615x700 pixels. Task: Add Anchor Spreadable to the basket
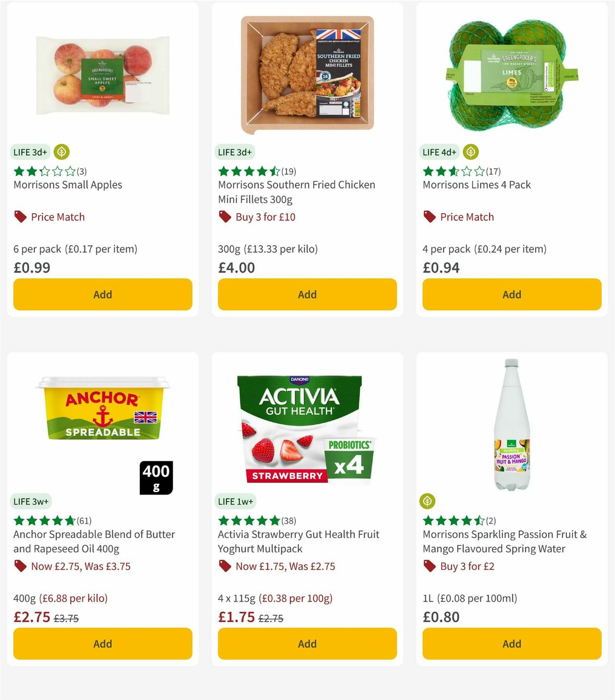[x=102, y=644]
